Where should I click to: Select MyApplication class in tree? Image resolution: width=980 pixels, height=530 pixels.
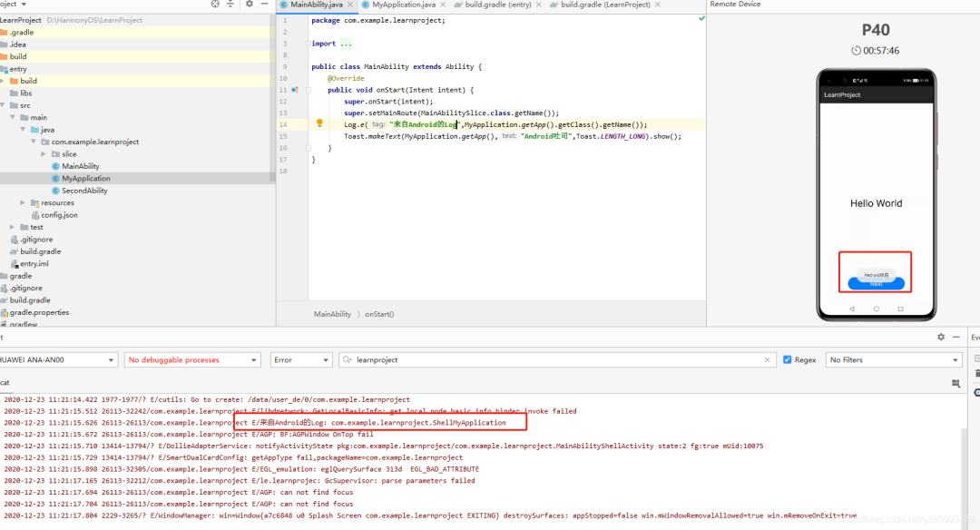(x=85, y=178)
